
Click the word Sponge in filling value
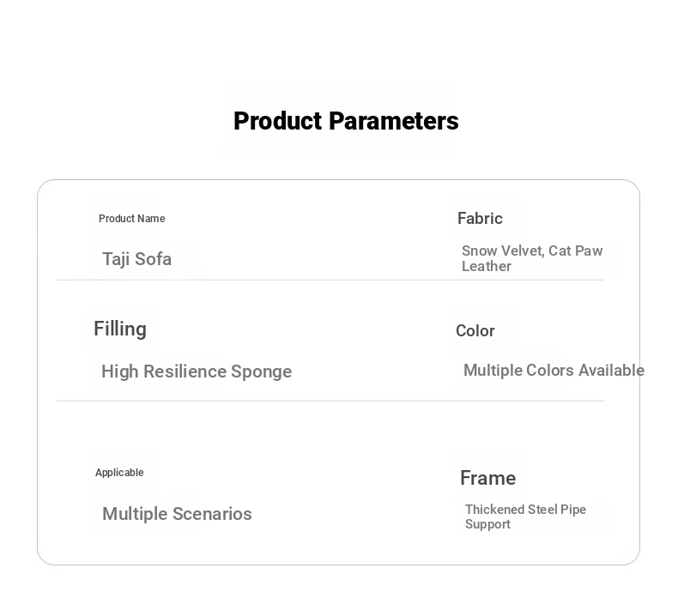coord(261,372)
